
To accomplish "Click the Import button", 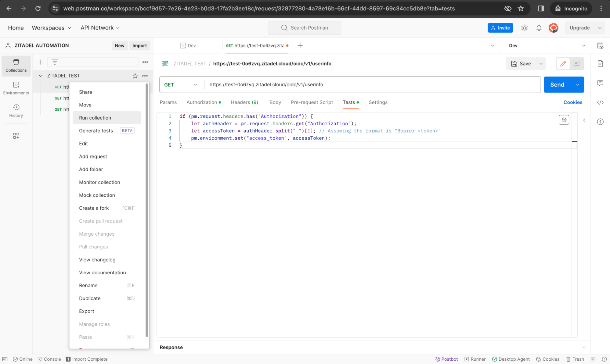I will click(139, 46).
